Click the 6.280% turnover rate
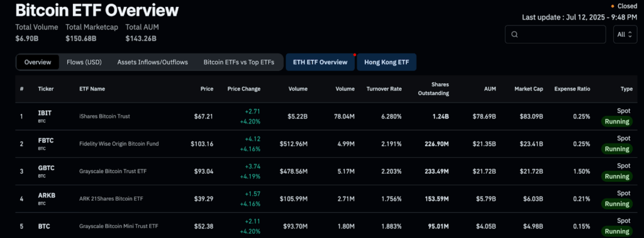 pos(391,116)
